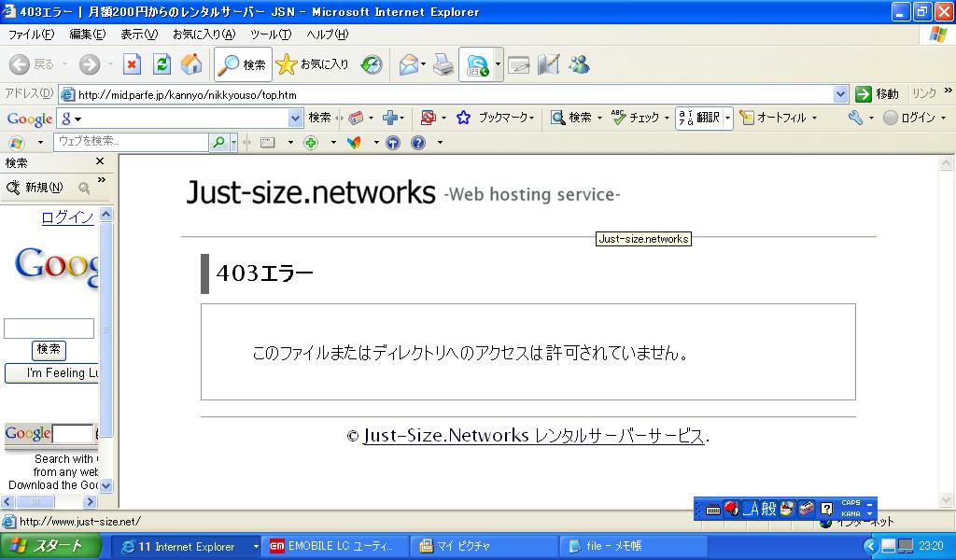The height and width of the screenshot is (560, 956).
Task: Open the ツール(T) menu
Action: [x=271, y=35]
